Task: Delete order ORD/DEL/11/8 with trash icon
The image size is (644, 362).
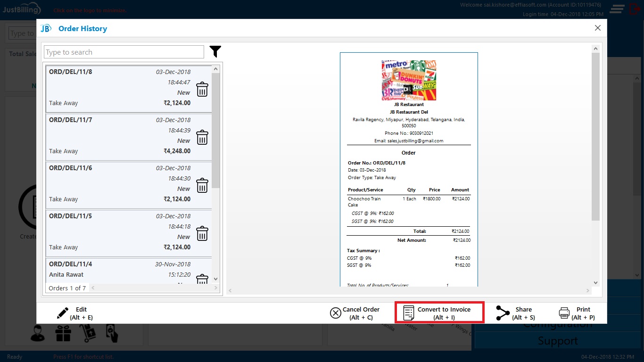Action: (202, 89)
